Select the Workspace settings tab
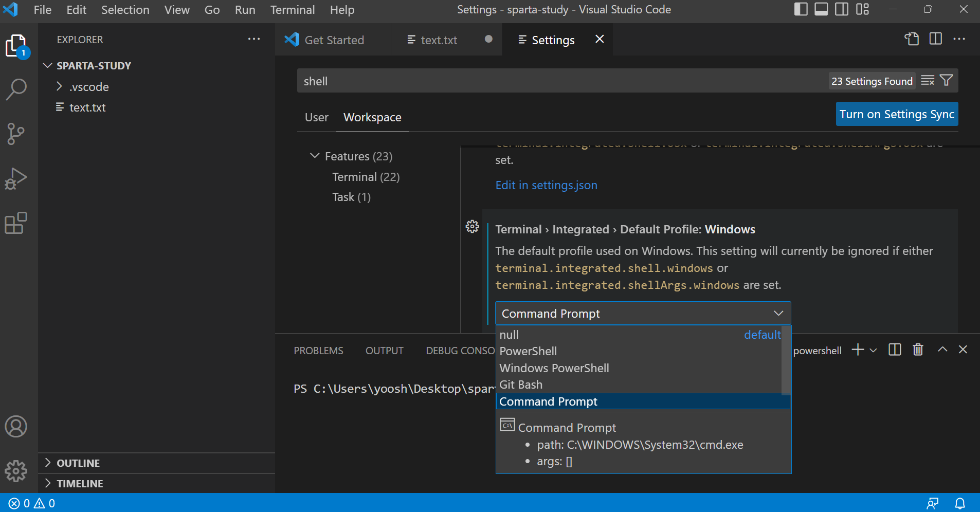 point(372,117)
